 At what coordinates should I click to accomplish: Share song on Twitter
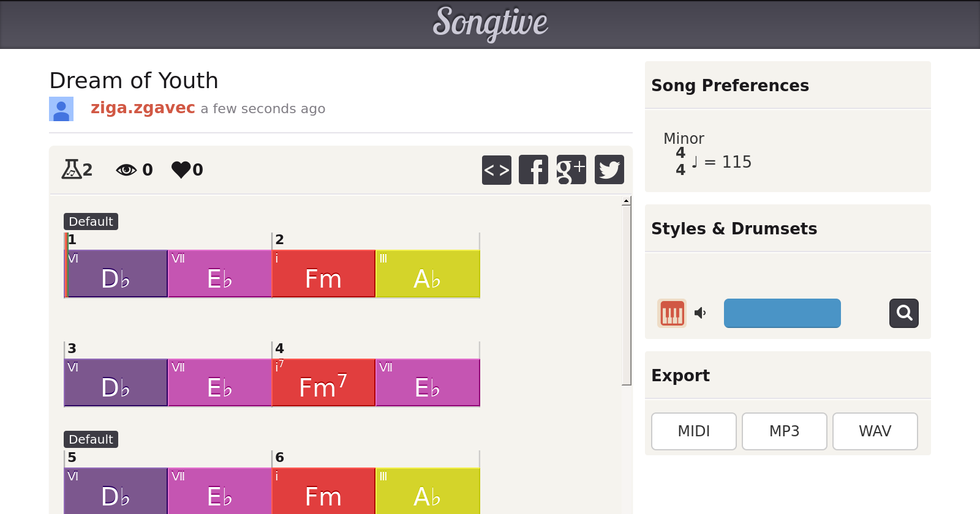coord(609,169)
